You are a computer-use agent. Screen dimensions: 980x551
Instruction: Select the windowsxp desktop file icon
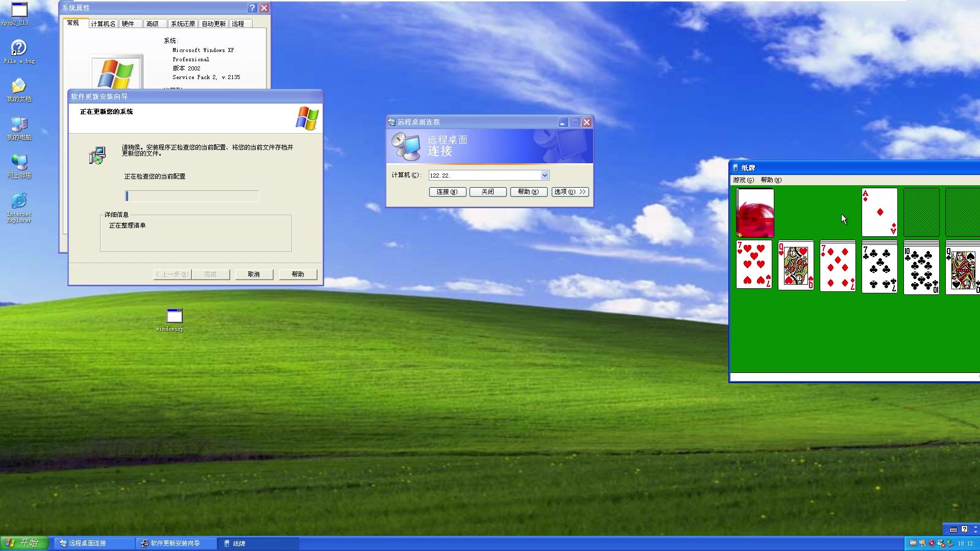[x=174, y=320]
